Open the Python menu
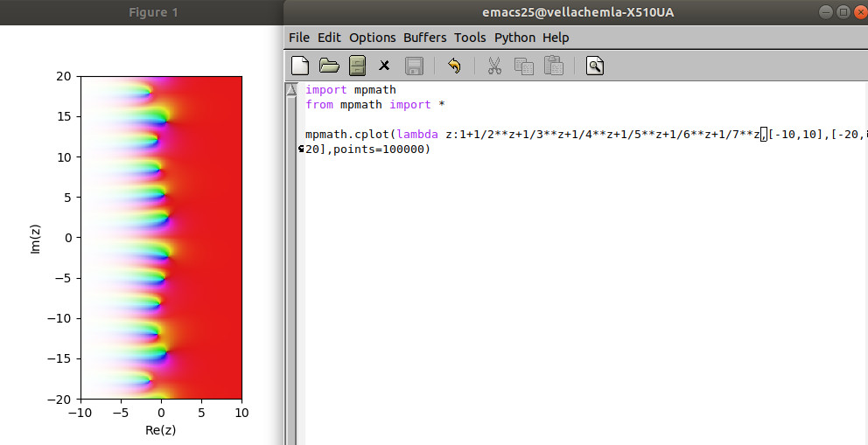868x445 pixels. (x=514, y=38)
